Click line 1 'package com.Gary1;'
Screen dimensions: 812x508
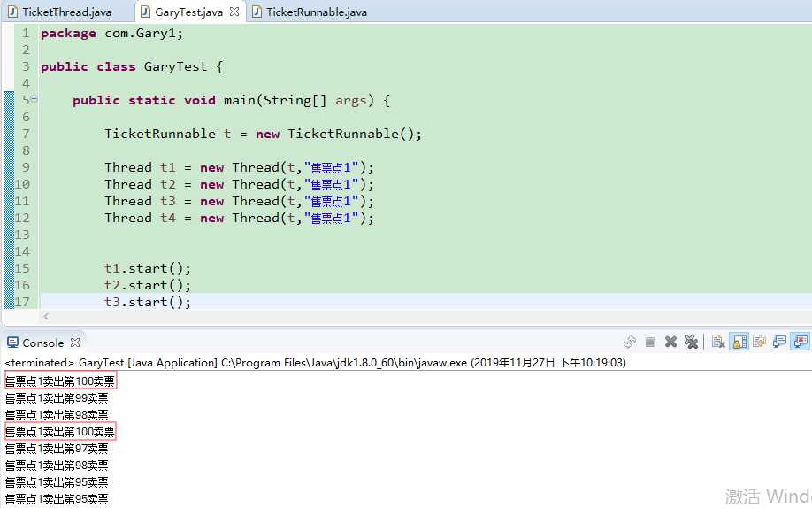coord(111,33)
